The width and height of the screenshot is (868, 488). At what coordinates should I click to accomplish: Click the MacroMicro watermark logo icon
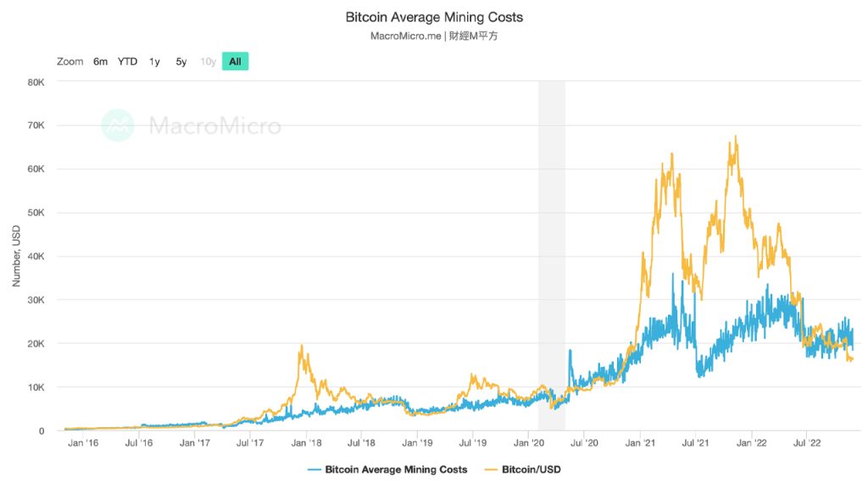pyautogui.click(x=119, y=125)
